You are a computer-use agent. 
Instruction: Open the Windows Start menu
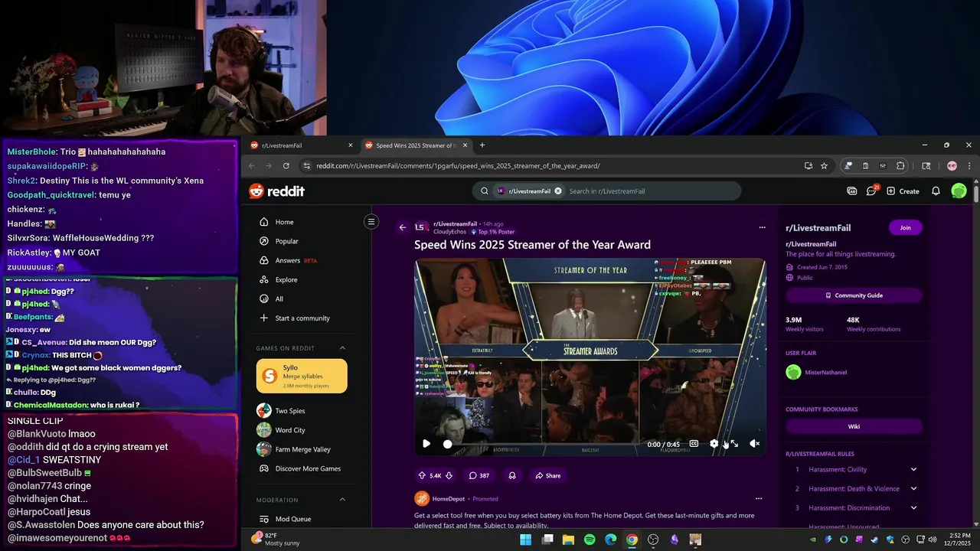526,540
